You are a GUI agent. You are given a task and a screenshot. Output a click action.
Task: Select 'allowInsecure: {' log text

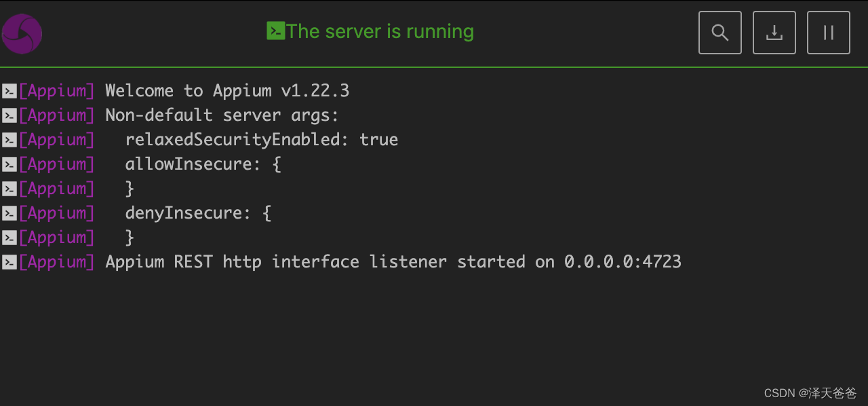(x=203, y=164)
